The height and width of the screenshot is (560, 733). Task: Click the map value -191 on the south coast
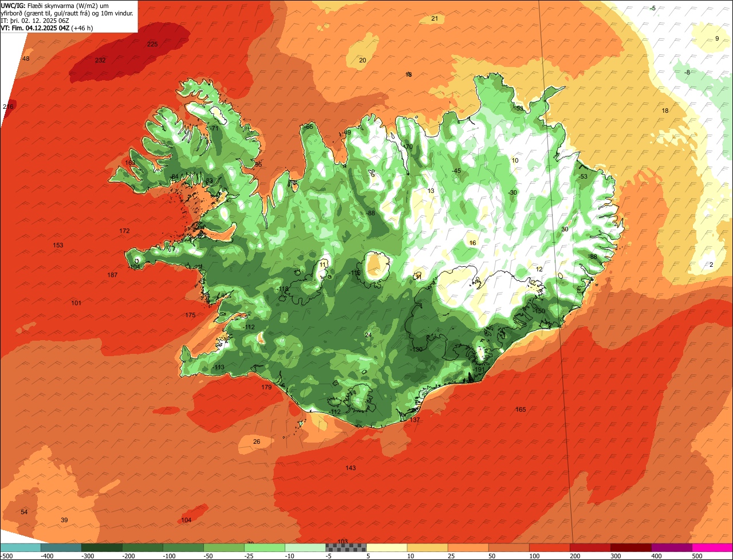point(479,369)
